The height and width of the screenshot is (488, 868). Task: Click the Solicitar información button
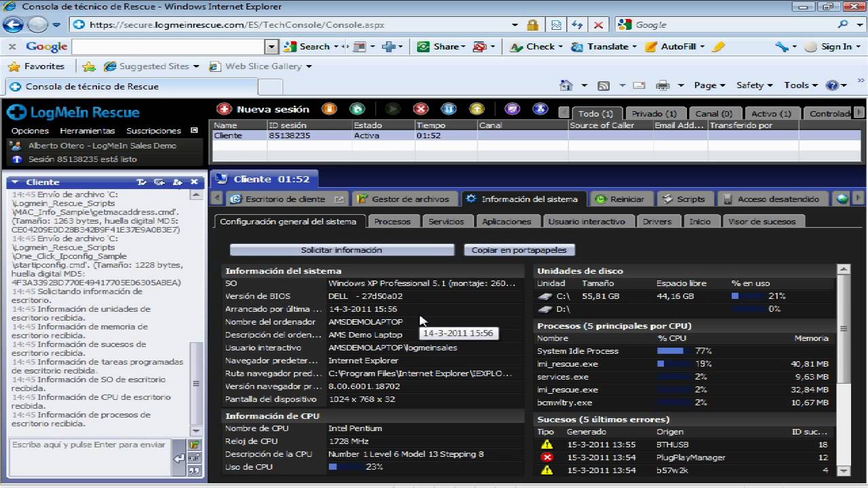tap(342, 250)
